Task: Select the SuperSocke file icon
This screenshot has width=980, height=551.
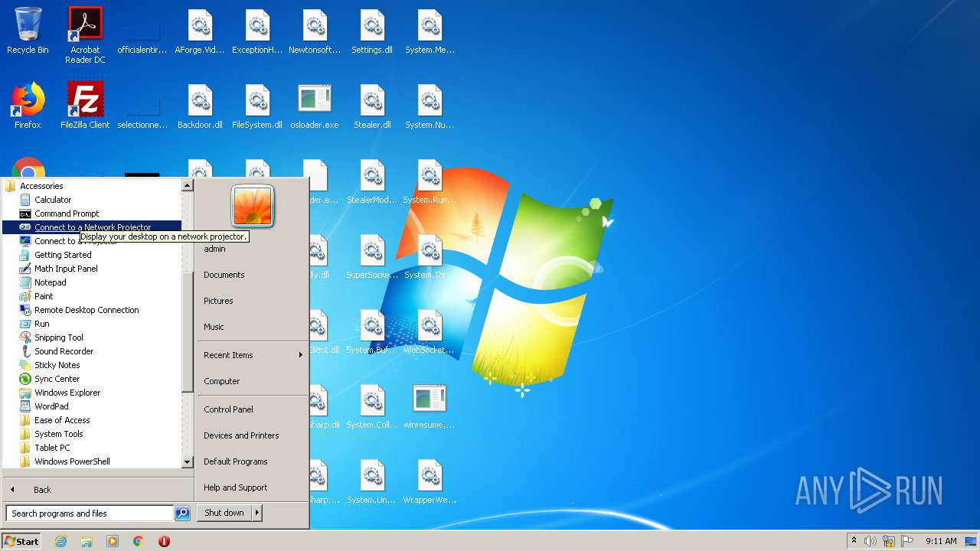Action: click(372, 256)
